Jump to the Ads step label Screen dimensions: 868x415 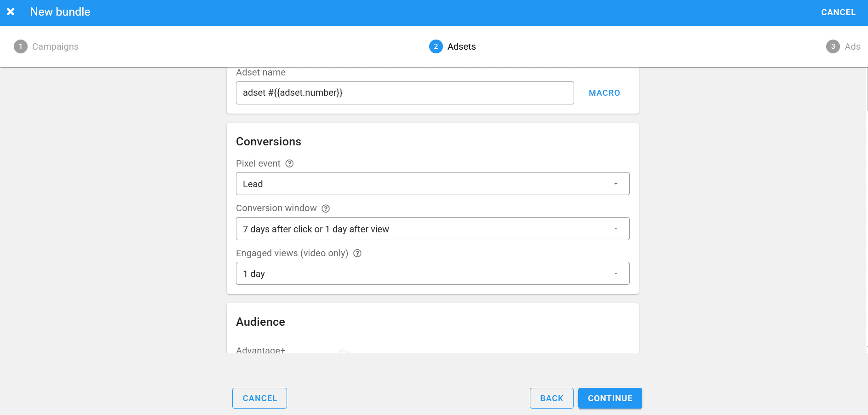tap(852, 46)
